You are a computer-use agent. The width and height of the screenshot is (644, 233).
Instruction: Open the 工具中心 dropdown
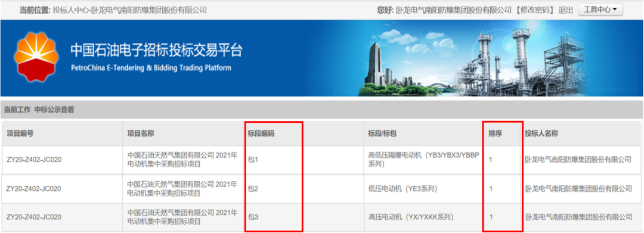point(600,10)
